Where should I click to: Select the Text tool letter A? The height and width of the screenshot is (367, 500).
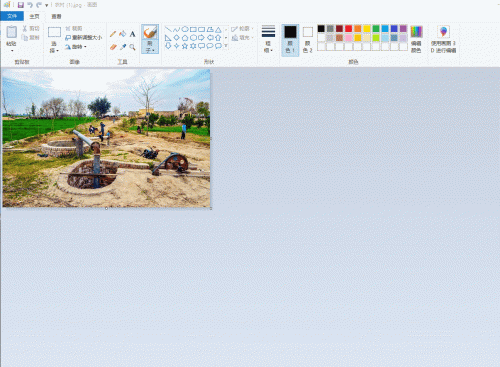132,34
